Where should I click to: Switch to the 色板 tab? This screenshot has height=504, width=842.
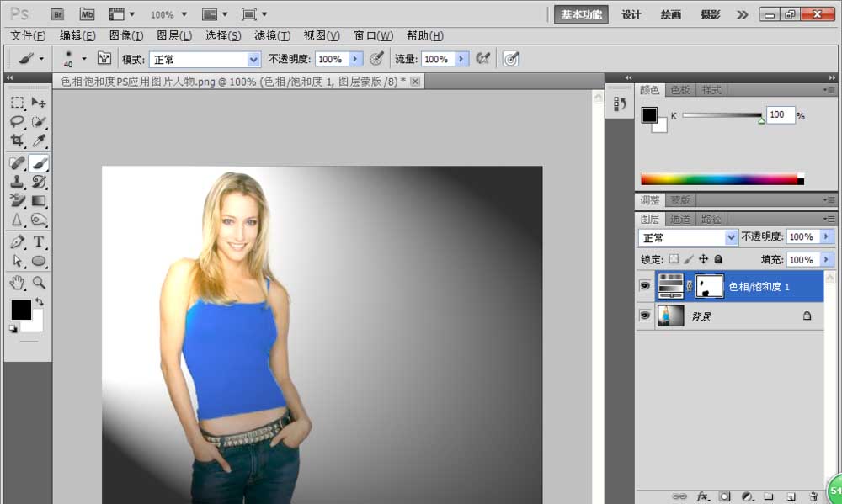coord(680,90)
